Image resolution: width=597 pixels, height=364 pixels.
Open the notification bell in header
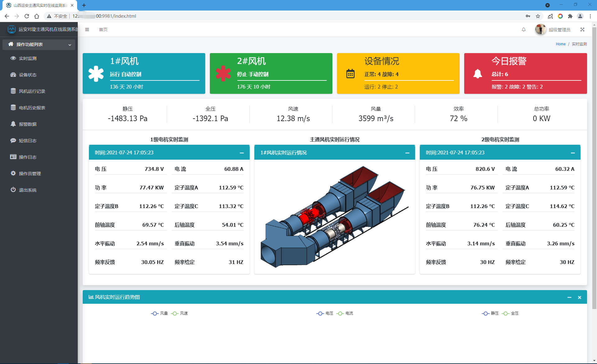click(524, 30)
